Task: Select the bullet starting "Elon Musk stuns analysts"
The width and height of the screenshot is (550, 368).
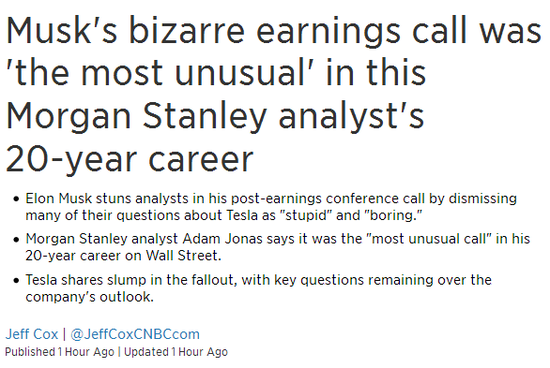Action: tap(271, 207)
